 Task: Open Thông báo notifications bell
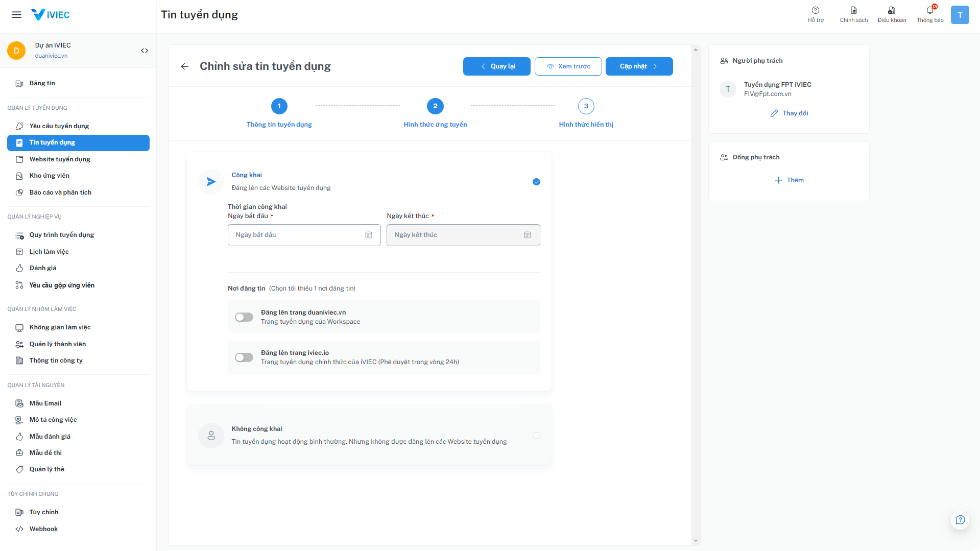pos(929,11)
